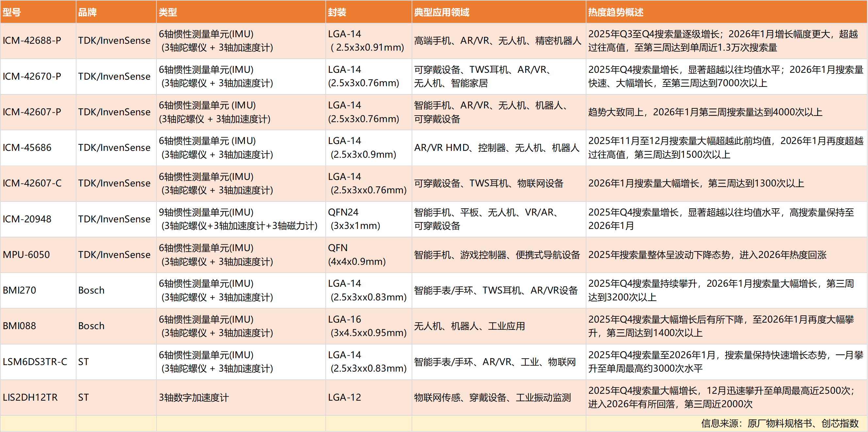The image size is (868, 432).
Task: Click the 典型应用领域 column header
Action: click(441, 12)
